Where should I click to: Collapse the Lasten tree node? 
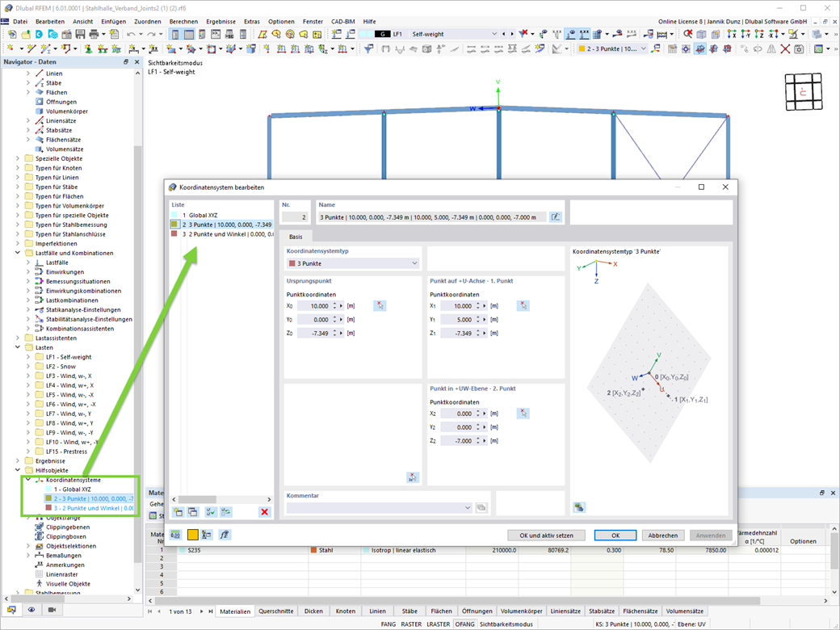[18, 347]
